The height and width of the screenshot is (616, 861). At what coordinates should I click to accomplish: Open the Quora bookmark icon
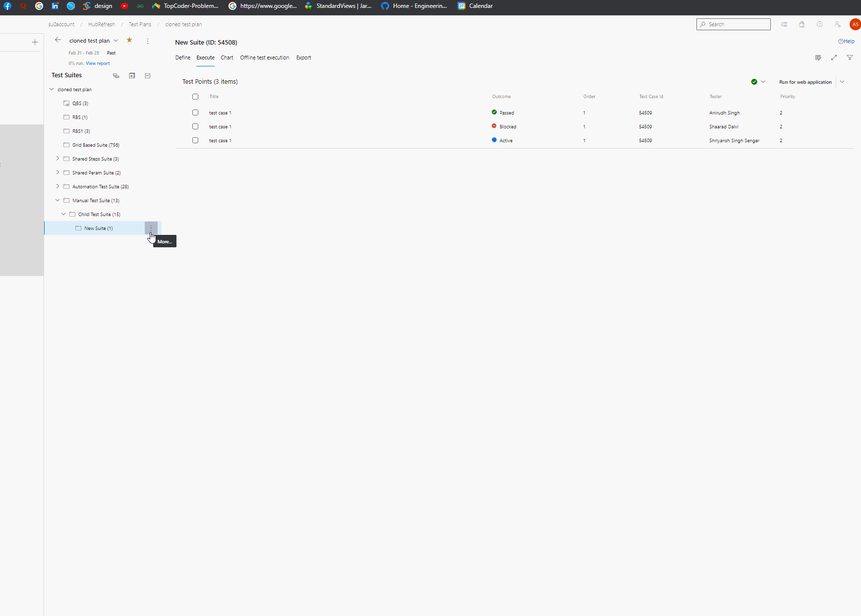[23, 6]
